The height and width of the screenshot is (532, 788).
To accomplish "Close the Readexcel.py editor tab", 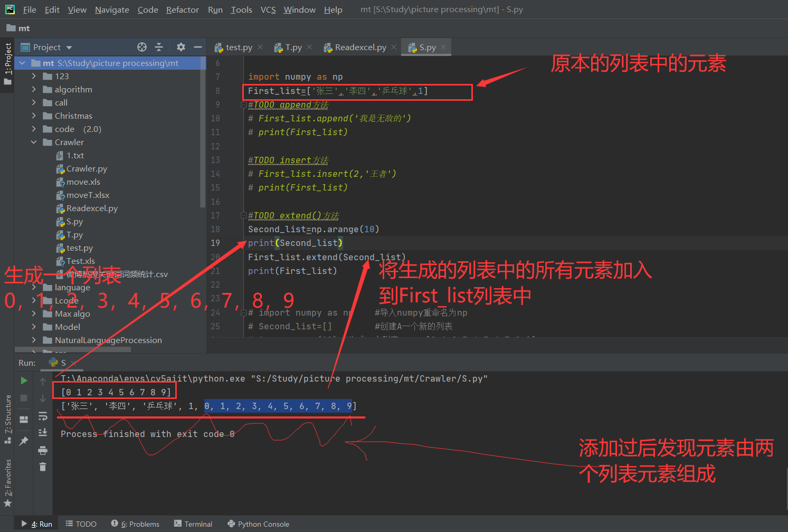I will (394, 47).
